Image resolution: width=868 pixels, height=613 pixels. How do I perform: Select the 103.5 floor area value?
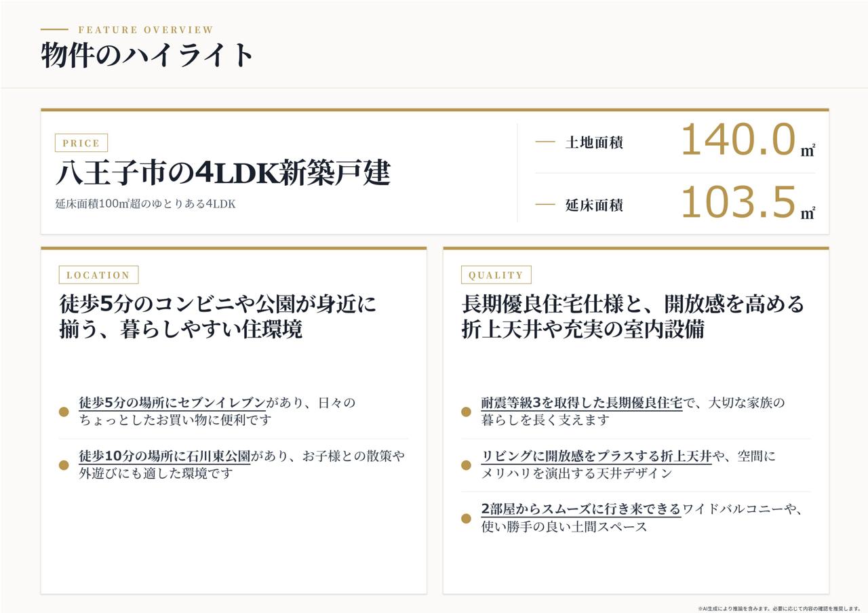[738, 202]
